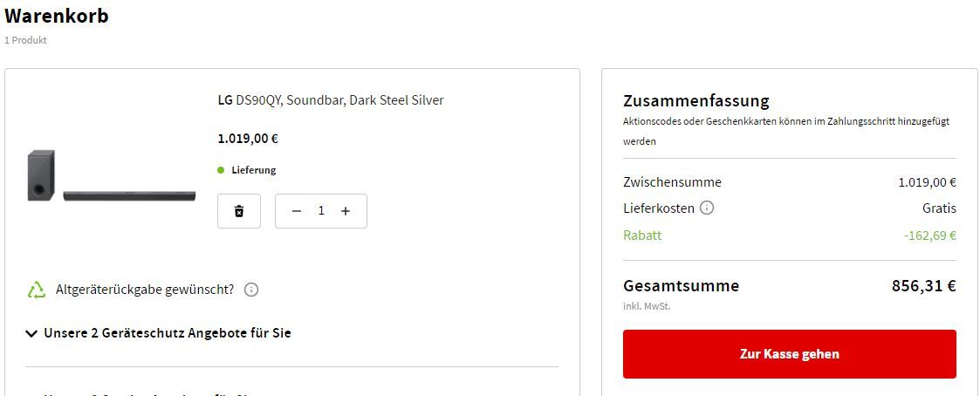
Task: Click the Rabatt amount -162,69 €
Action: point(930,236)
